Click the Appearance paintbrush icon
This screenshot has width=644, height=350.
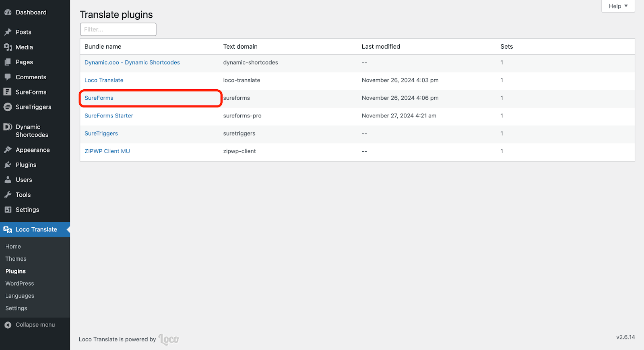coord(8,150)
